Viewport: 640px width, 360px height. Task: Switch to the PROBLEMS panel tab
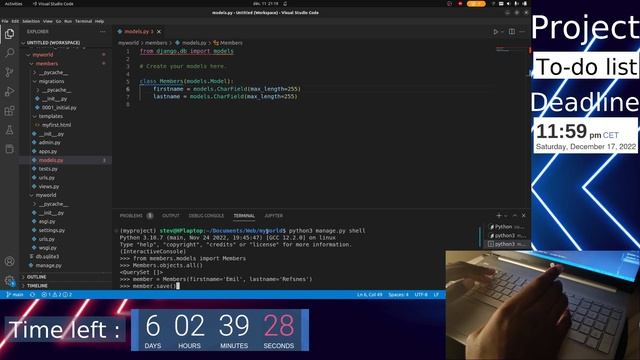[136, 216]
